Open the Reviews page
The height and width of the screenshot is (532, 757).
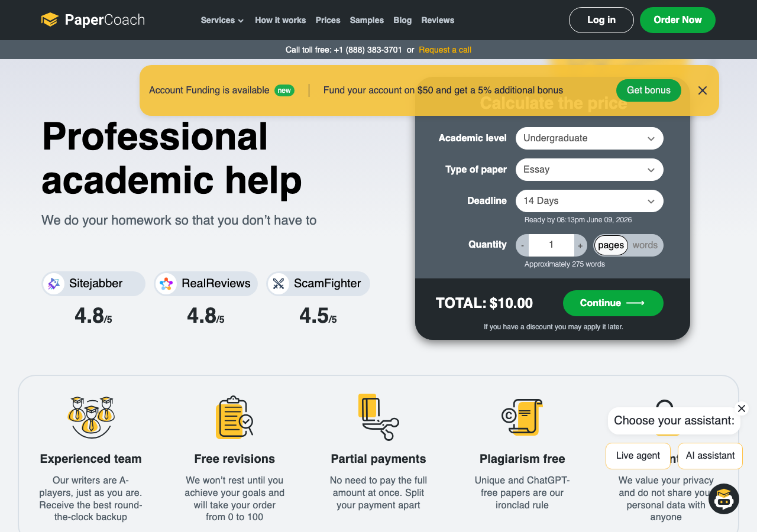[438, 20]
